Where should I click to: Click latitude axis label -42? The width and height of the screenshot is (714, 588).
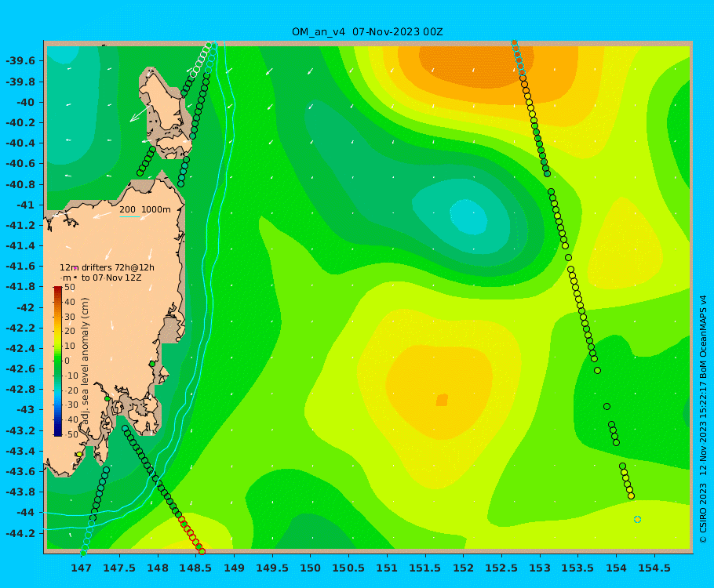25,307
